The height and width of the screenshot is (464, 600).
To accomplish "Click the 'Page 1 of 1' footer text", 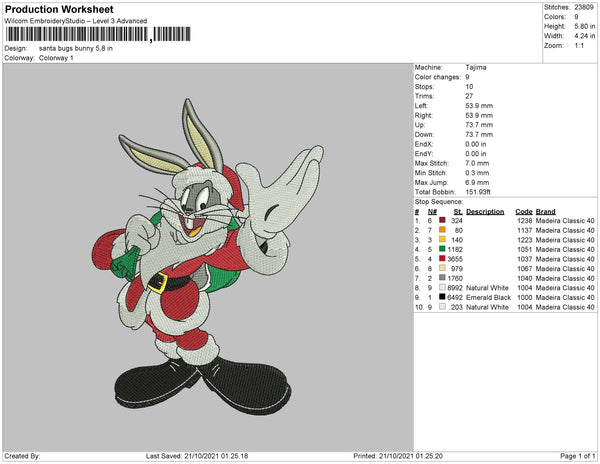I will 578,456.
